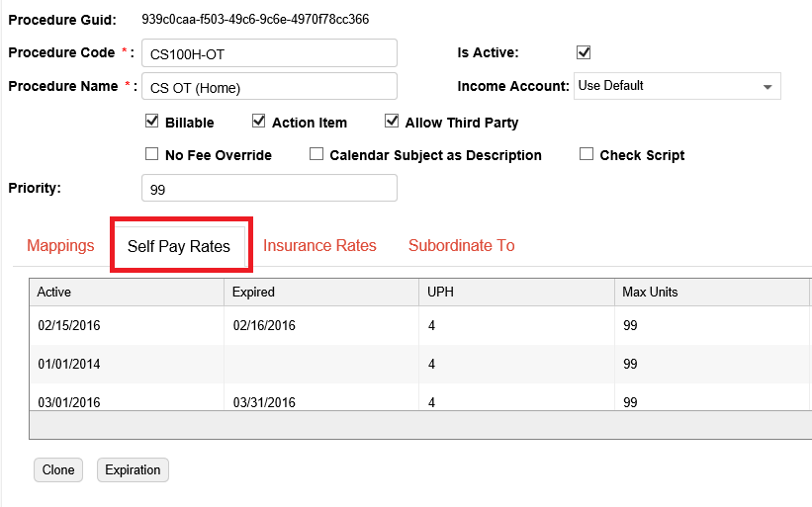The image size is (812, 507).
Task: Click UPH value in 01/01/2014 row
Action: coord(431,365)
